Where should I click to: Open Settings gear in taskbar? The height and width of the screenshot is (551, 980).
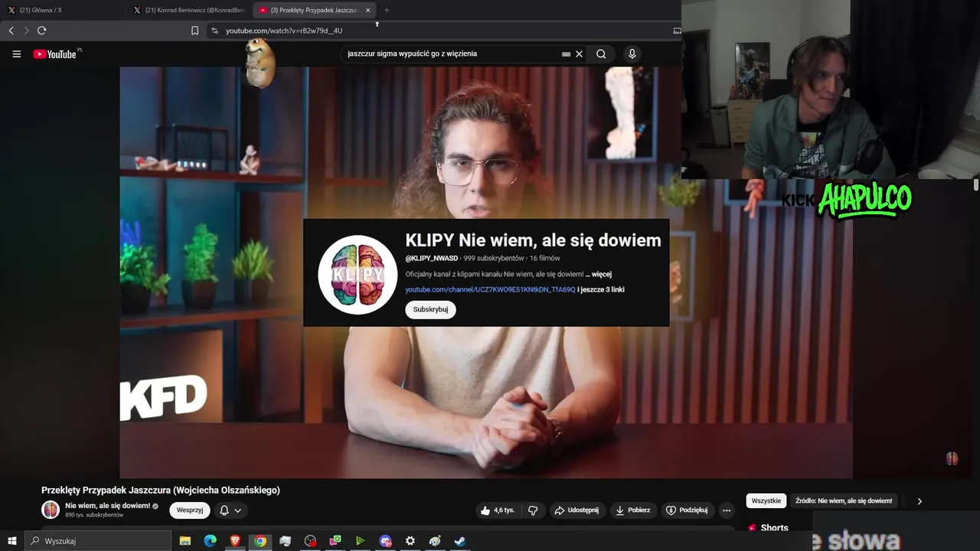pos(410,541)
